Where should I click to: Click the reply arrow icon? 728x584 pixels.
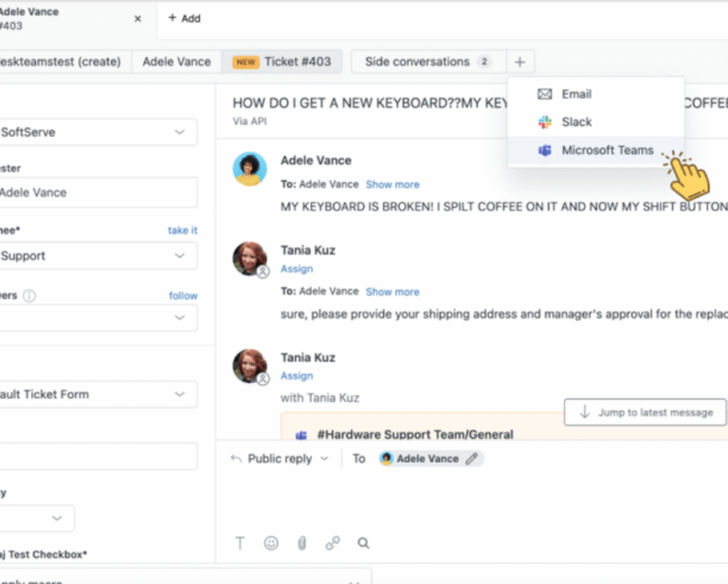[236, 459]
